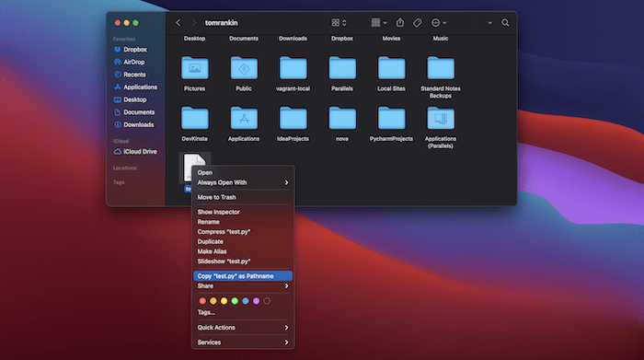Choose Slideshow "test.py"
The height and width of the screenshot is (360, 644).
click(x=243, y=261)
